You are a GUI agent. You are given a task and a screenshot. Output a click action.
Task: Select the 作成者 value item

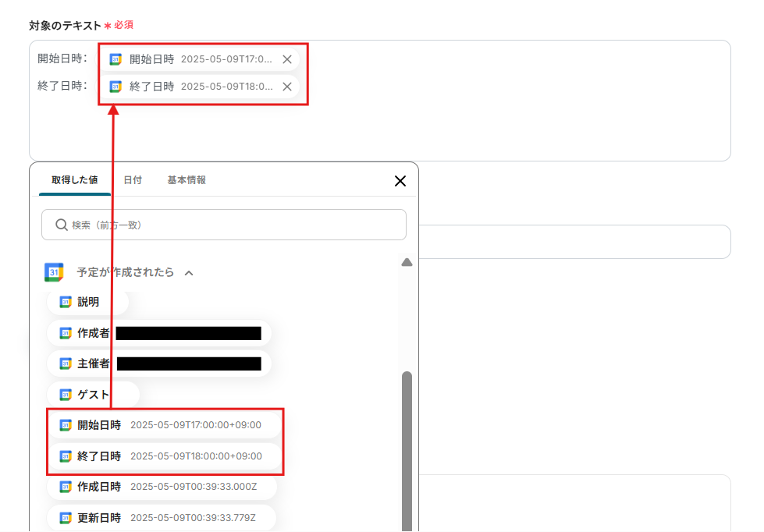(159, 333)
